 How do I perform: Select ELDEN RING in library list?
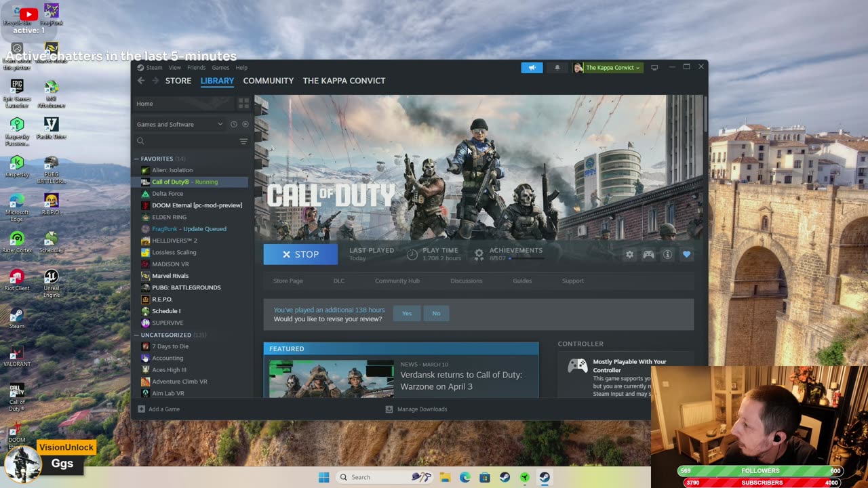[x=169, y=217]
